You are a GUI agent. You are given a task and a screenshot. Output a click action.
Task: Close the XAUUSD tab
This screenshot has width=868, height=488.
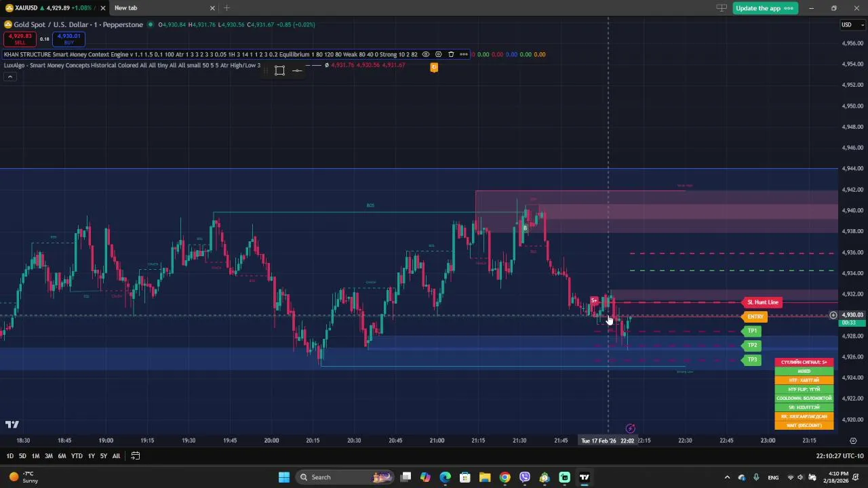click(x=102, y=8)
